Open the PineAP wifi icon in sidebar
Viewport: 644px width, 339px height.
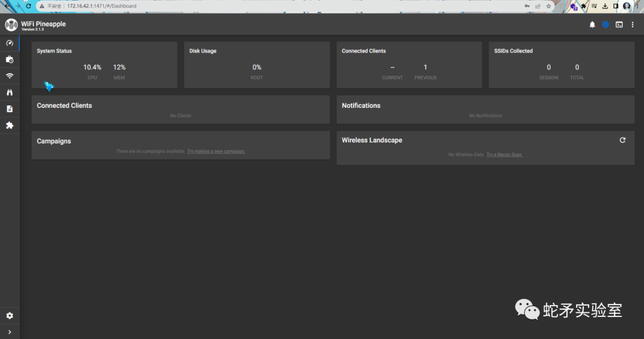tap(10, 76)
